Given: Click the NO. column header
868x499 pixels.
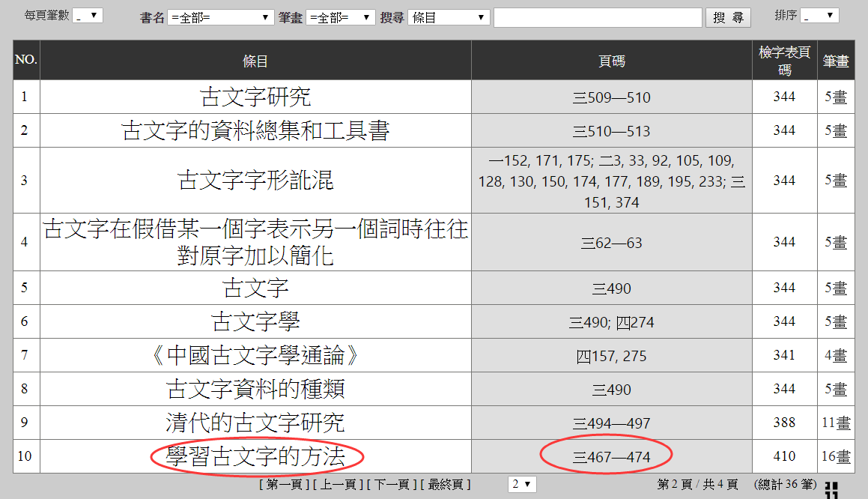Looking at the screenshot, I should coord(26,60).
